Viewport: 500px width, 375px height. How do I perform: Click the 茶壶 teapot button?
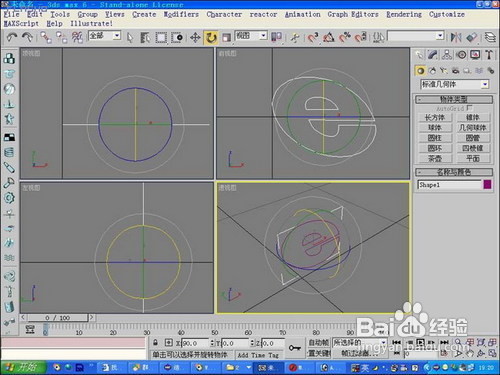pyautogui.click(x=435, y=158)
